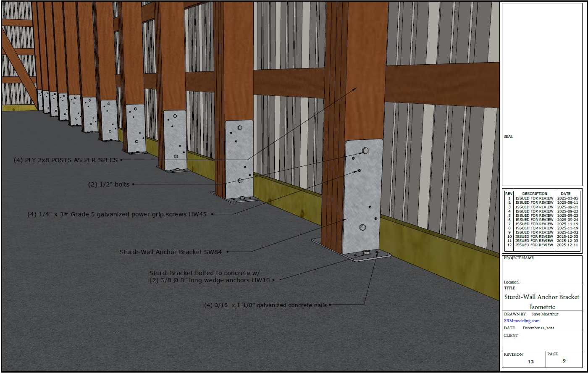Click the wedge anchors HW10 annotation line
This screenshot has height=373, width=588.
coord(210,280)
